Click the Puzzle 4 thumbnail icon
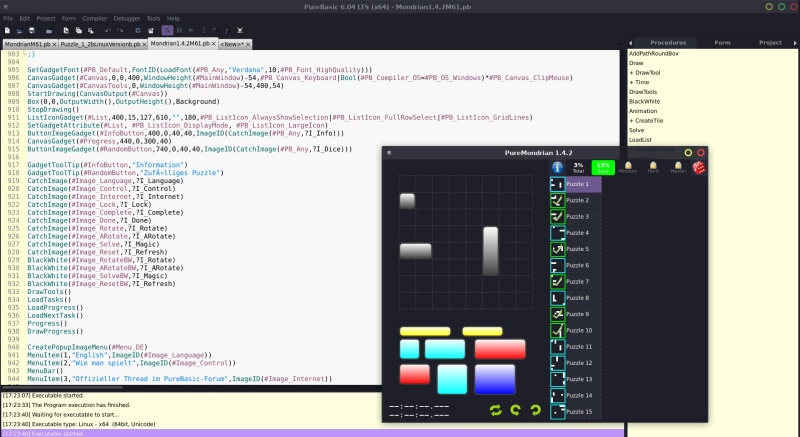The width and height of the screenshot is (800, 437). [x=557, y=233]
